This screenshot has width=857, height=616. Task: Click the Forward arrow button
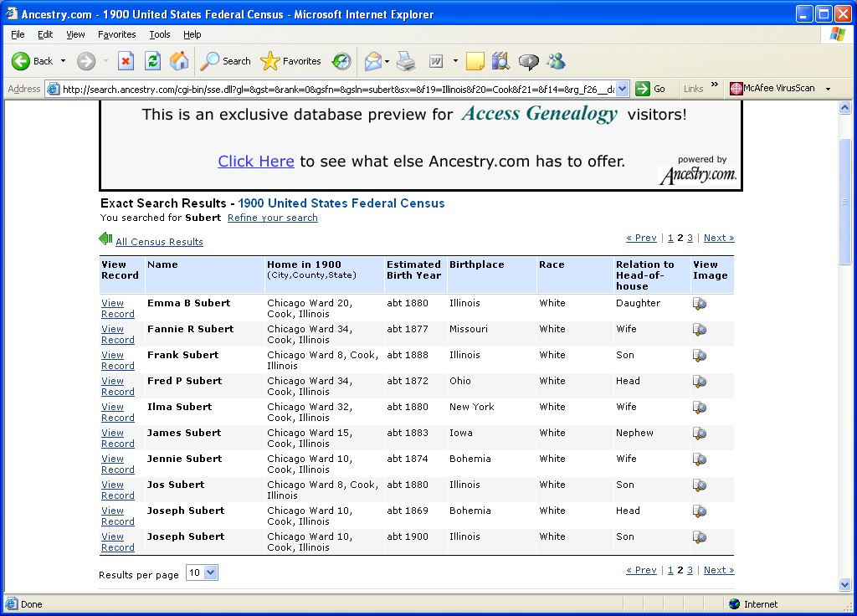pyautogui.click(x=86, y=61)
